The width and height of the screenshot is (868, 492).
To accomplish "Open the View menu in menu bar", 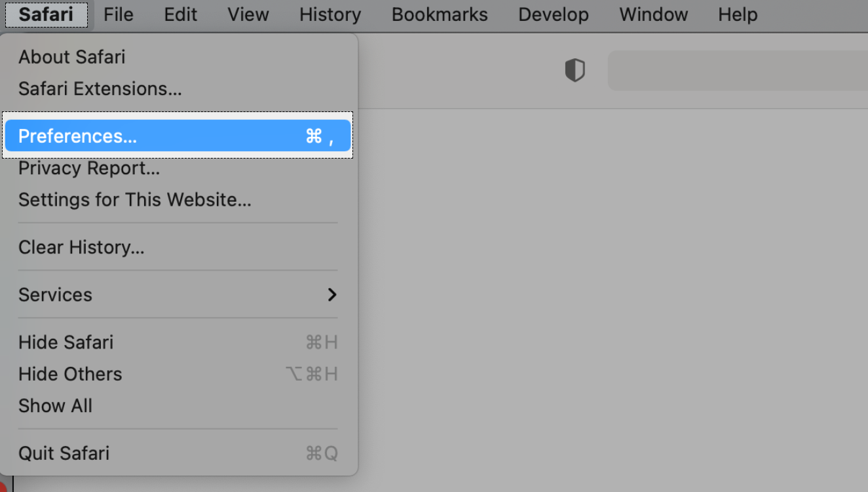I will tap(248, 14).
